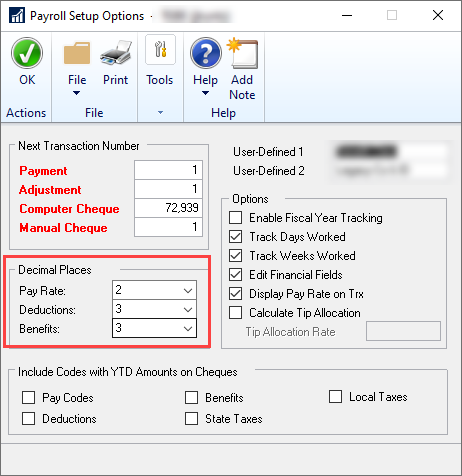Screen dimensions: 462x476
Task: Uncheck Track Days Worked
Action: [236, 237]
